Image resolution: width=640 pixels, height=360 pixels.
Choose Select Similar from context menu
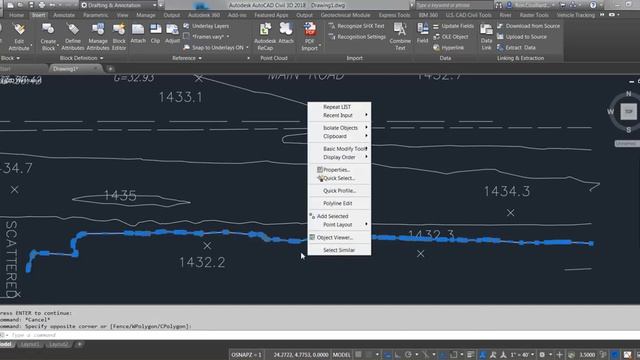(339, 250)
